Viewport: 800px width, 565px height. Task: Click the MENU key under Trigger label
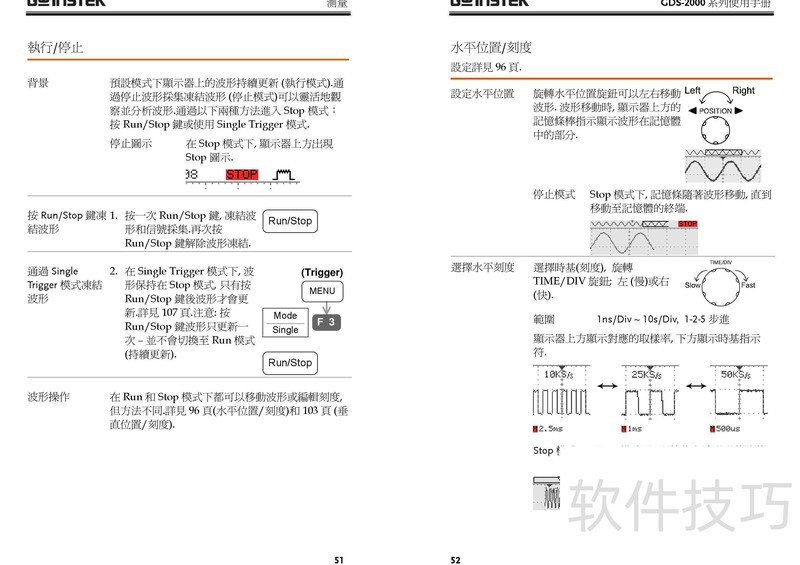pos(322,291)
